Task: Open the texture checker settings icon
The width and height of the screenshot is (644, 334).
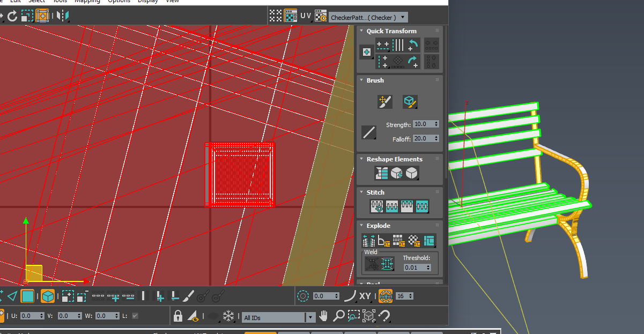Action: click(321, 16)
